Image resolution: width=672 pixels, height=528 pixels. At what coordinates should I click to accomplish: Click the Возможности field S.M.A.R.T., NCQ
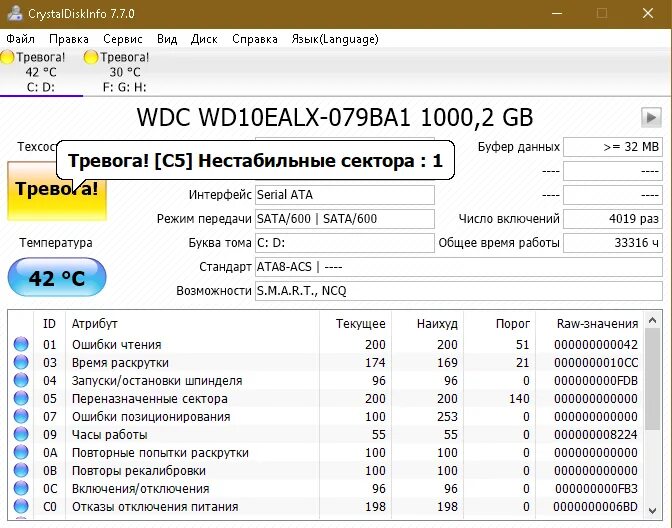click(x=459, y=291)
